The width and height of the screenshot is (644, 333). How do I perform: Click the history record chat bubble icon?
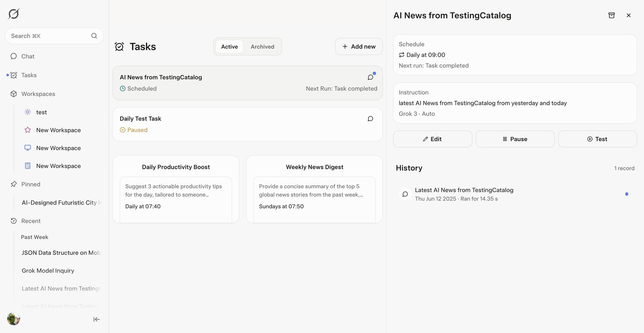405,194
